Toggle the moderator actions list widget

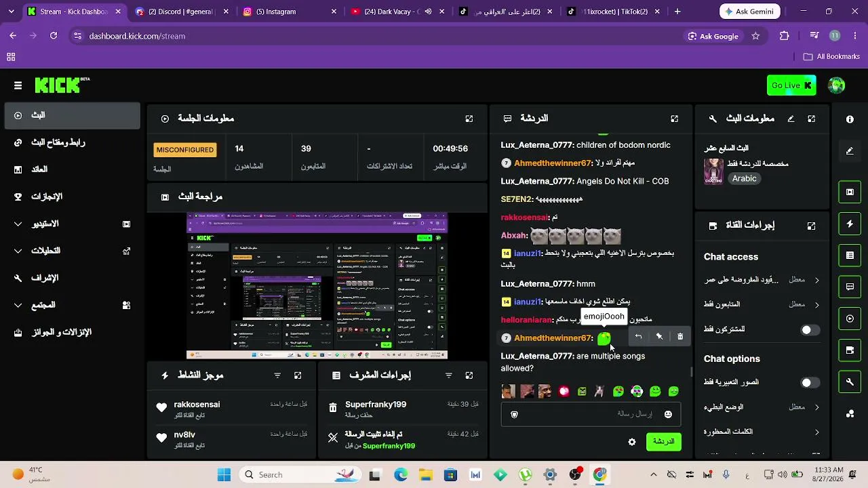[850, 256]
